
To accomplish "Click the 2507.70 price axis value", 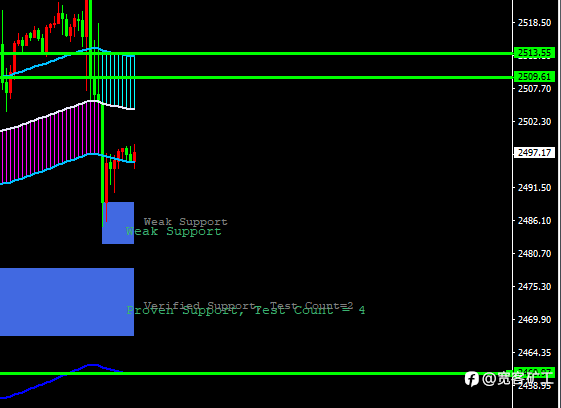I will 535,88.
